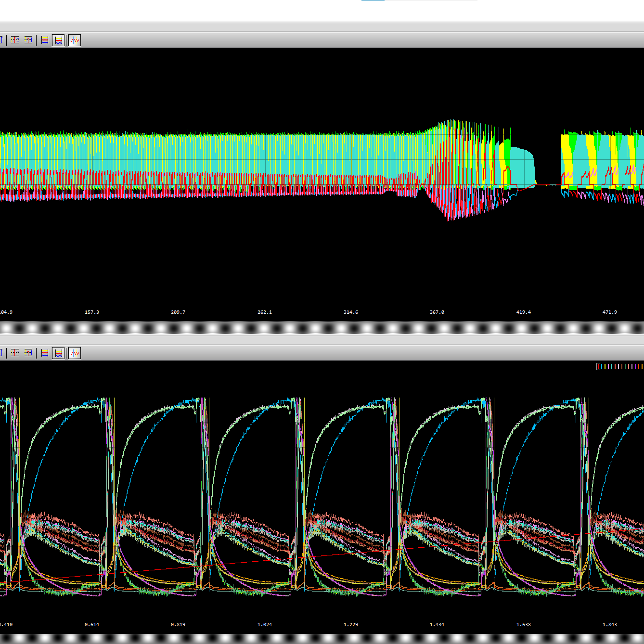
Task: Click the 1.638 time axis label
Action: point(524,624)
